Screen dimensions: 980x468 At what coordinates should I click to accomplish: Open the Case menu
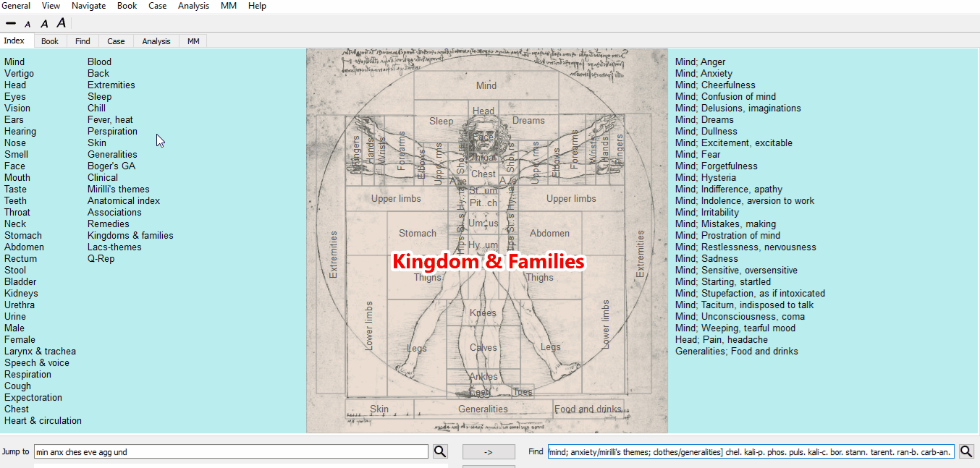pos(157,6)
